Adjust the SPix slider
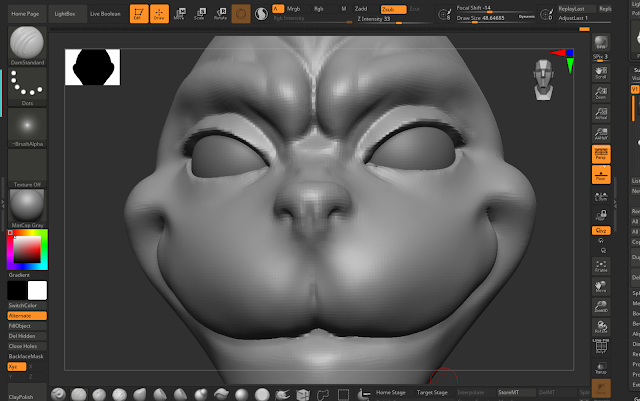This screenshot has width=640, height=401. (x=601, y=58)
